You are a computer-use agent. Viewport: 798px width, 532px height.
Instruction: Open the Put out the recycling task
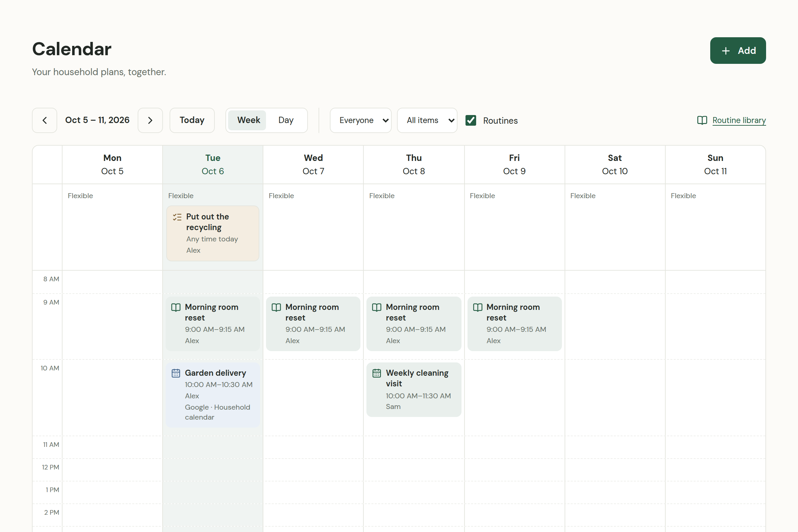tap(213, 233)
